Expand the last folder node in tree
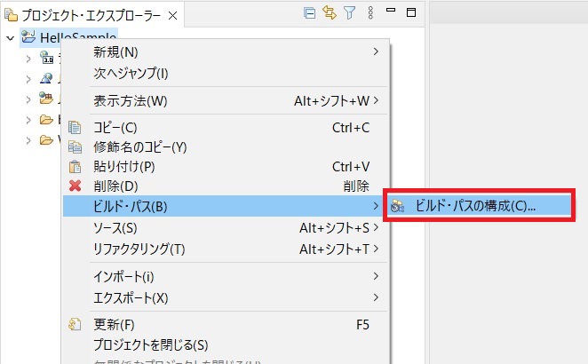This screenshot has height=364, width=588. tap(28, 139)
